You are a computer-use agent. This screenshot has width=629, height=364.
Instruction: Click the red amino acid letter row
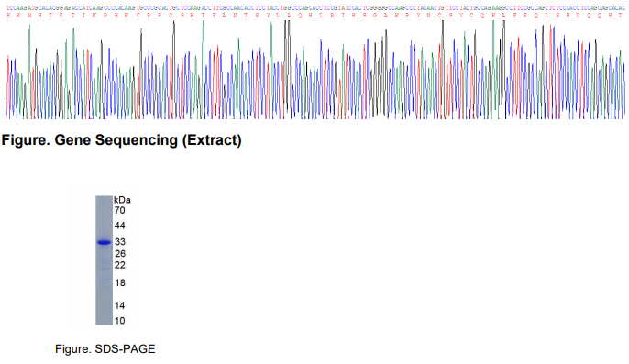tap(315, 16)
